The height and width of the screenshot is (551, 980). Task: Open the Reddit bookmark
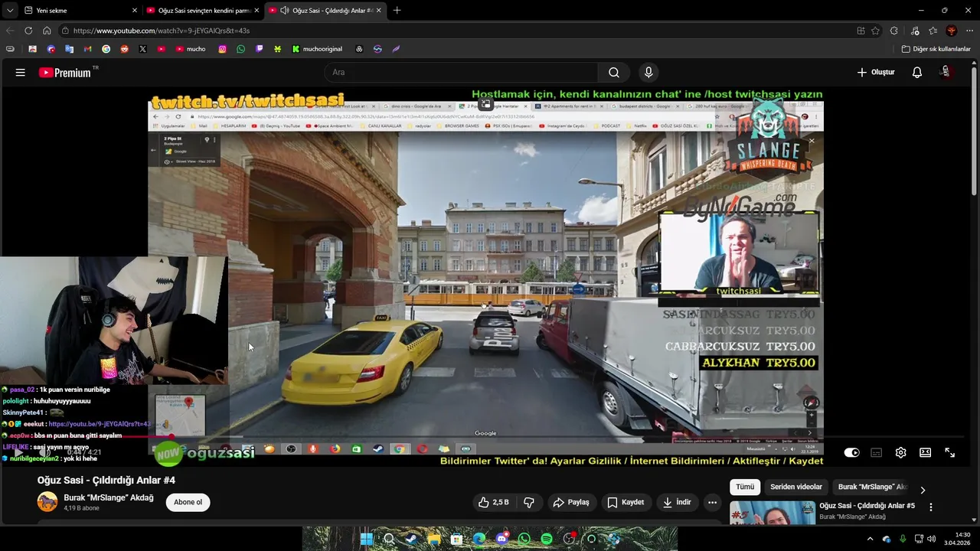pos(124,49)
